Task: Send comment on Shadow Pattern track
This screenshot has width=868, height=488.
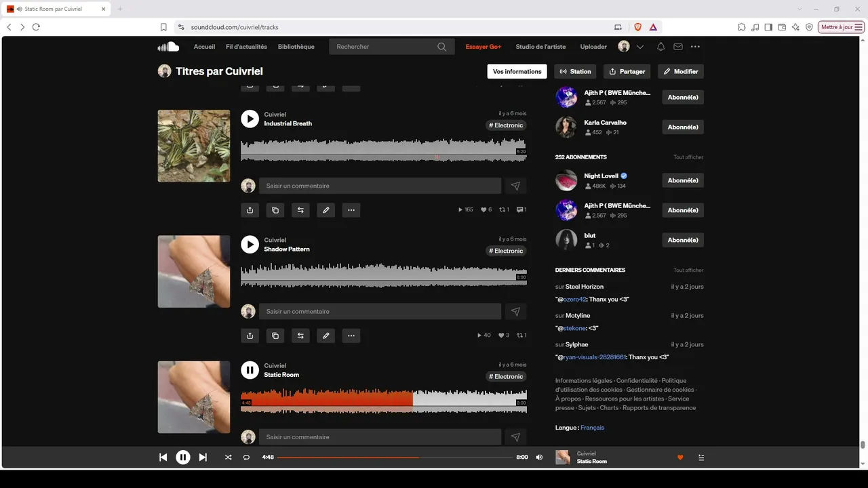Action: [x=515, y=311]
